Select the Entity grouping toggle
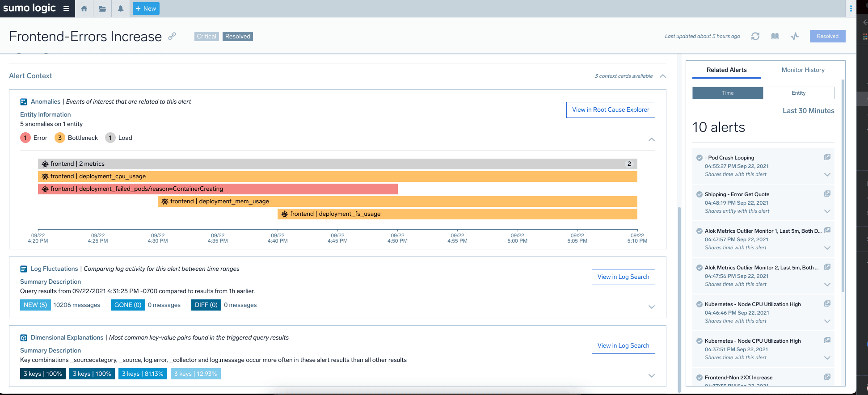Screen dimensions: 868x395 click(799, 93)
